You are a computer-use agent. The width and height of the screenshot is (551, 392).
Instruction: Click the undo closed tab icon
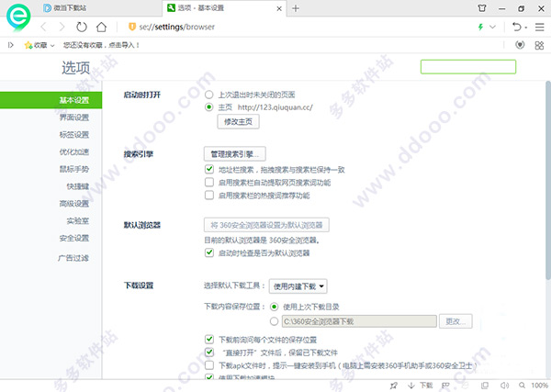(516, 27)
